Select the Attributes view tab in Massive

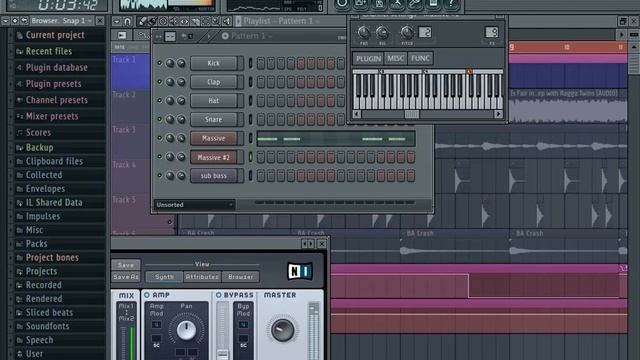click(202, 277)
